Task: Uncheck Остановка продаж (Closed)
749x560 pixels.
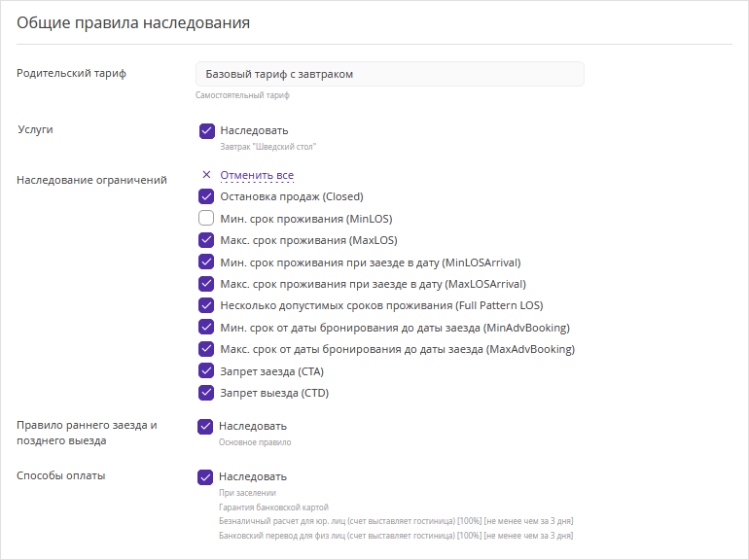Action: point(206,196)
